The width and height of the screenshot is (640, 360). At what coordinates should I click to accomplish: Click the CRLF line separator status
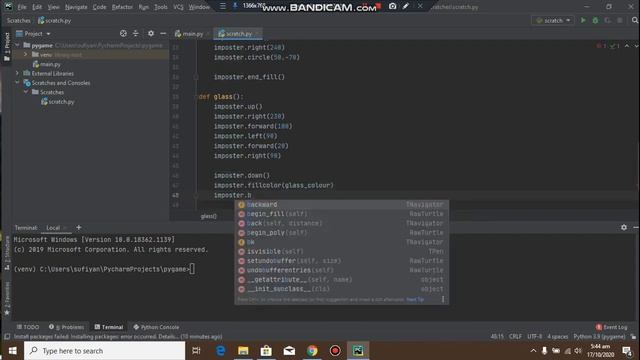click(x=515, y=337)
